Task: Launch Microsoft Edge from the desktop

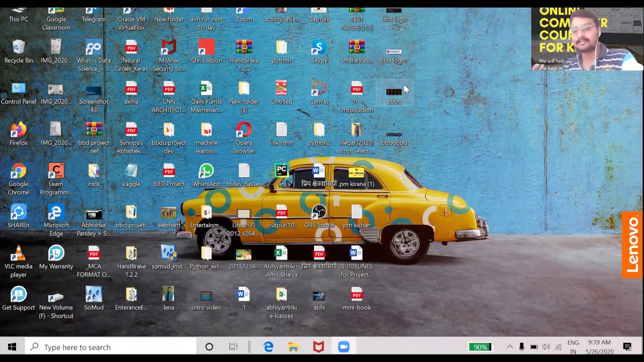Action: pyautogui.click(x=56, y=221)
